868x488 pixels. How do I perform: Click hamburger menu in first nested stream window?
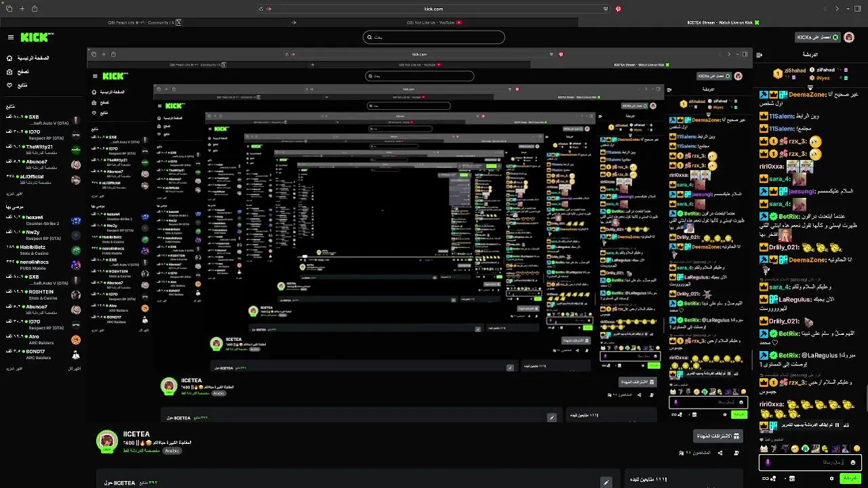coord(95,76)
